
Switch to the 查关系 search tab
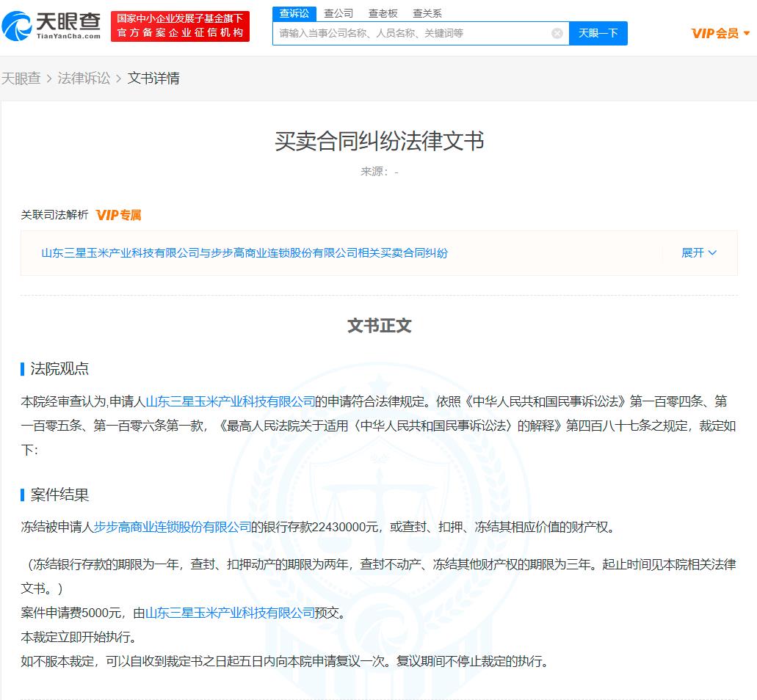pyautogui.click(x=427, y=13)
